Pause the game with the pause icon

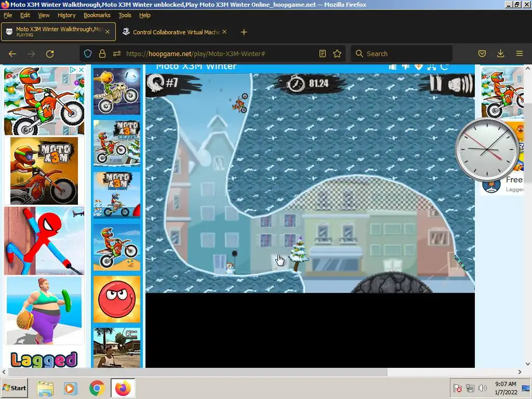436,84
